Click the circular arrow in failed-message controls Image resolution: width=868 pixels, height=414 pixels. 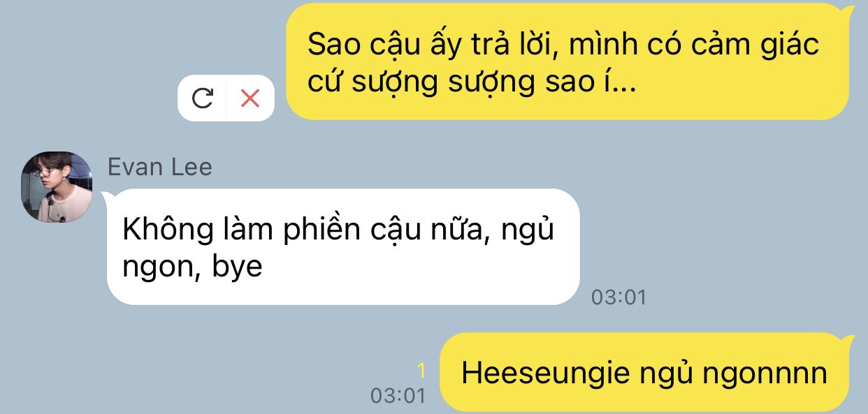[202, 98]
